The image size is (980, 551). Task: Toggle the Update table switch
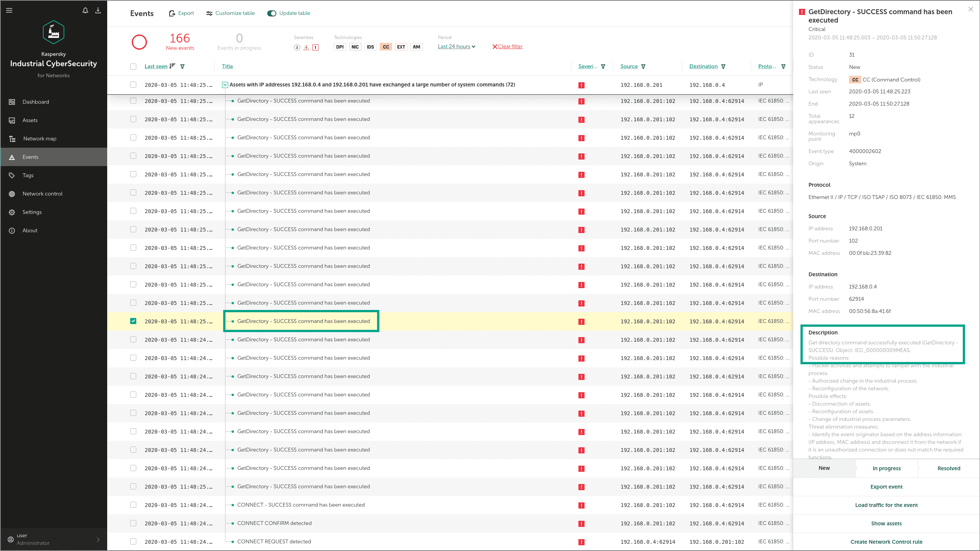272,13
